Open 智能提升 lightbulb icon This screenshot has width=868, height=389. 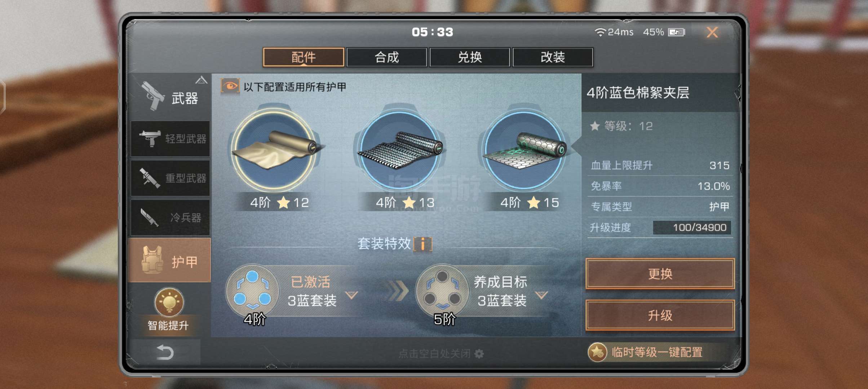169,303
